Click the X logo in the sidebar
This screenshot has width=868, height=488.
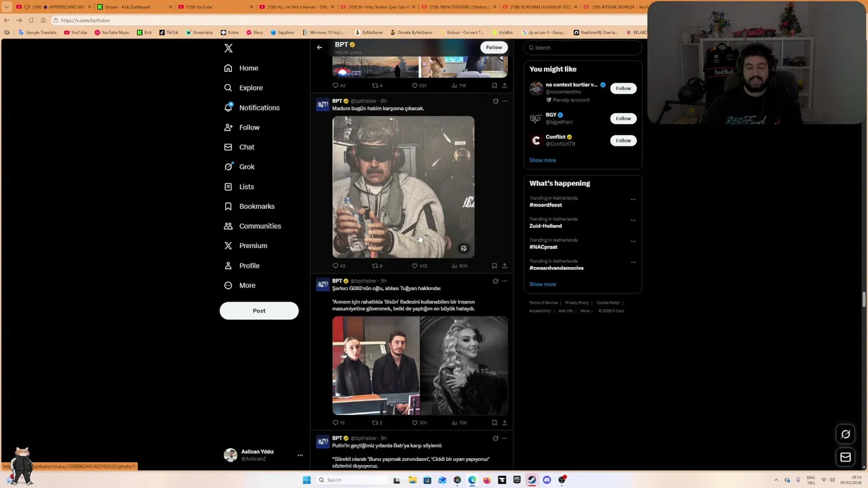229,48
